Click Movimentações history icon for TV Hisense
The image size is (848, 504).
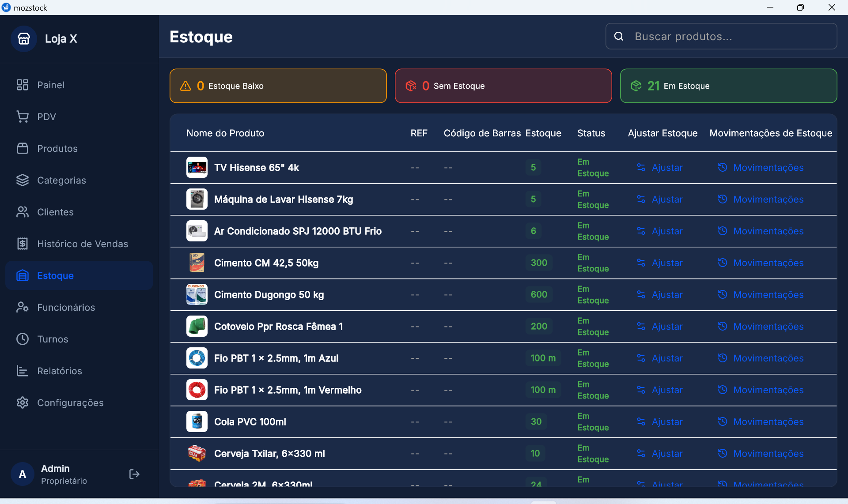[x=723, y=167]
